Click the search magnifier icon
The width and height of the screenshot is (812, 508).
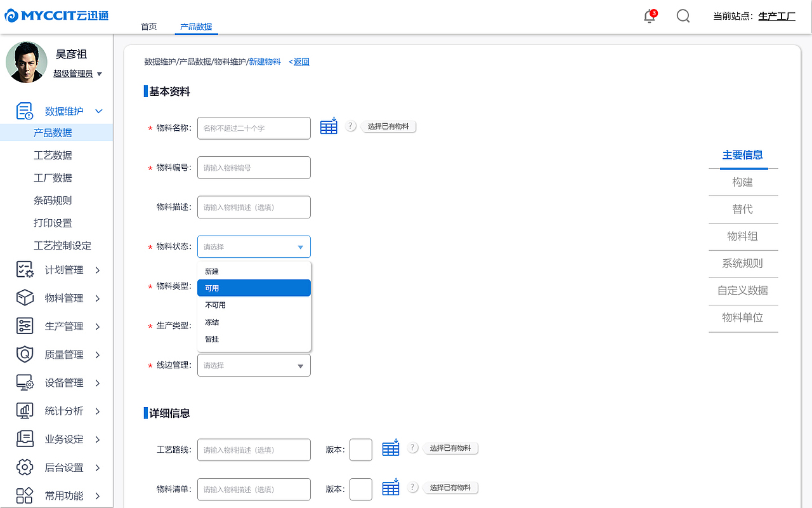[683, 16]
